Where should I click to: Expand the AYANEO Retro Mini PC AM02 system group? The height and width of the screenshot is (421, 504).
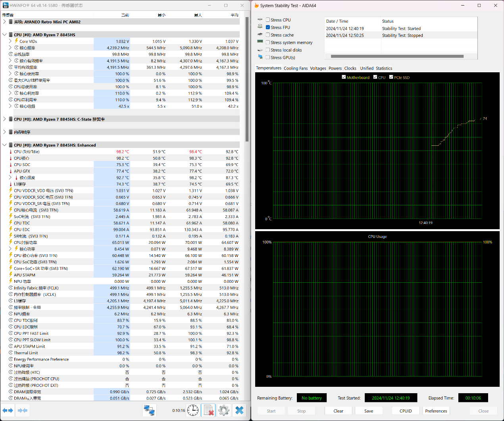tap(4, 22)
